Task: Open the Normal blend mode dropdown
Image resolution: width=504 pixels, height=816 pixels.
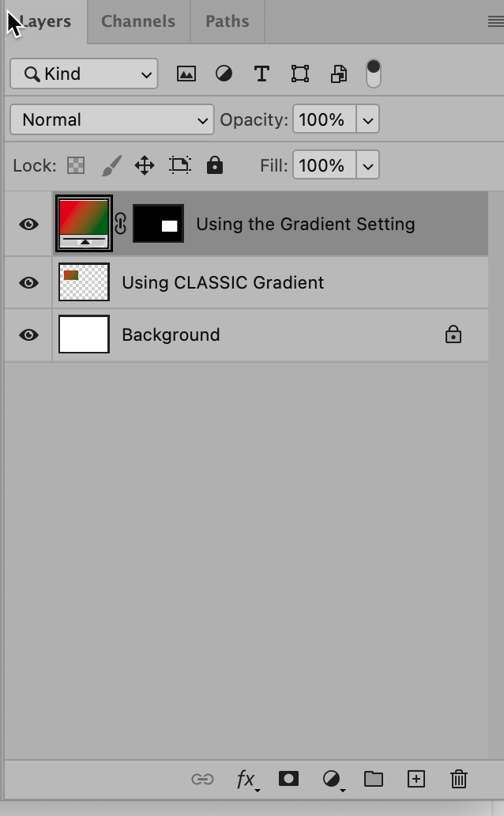Action: (x=111, y=120)
